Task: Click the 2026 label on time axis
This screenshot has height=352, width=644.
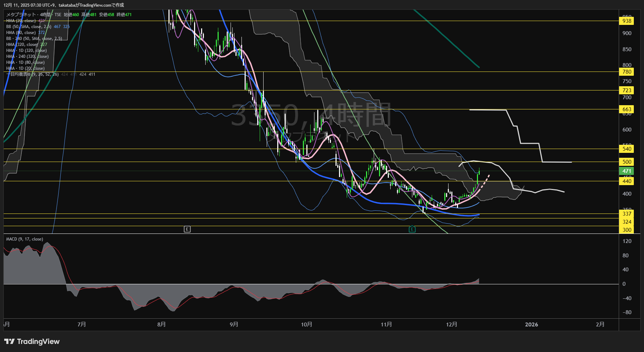Action: pos(531,325)
